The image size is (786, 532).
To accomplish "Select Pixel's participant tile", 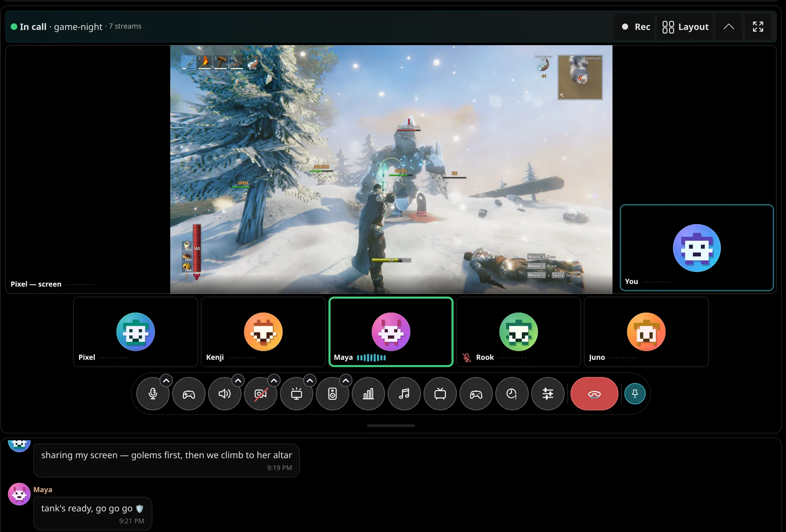I will [135, 332].
